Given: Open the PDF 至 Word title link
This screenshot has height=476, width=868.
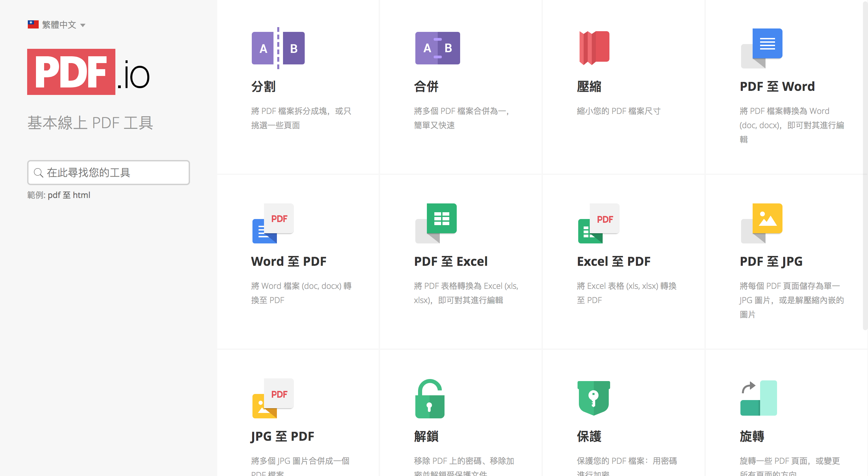Looking at the screenshot, I should point(777,86).
